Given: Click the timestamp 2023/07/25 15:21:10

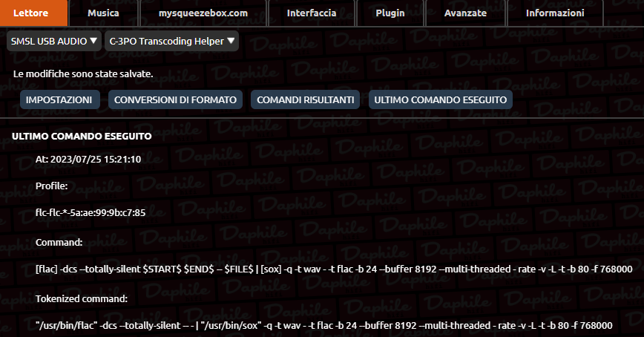Looking at the screenshot, I should click(96, 160).
